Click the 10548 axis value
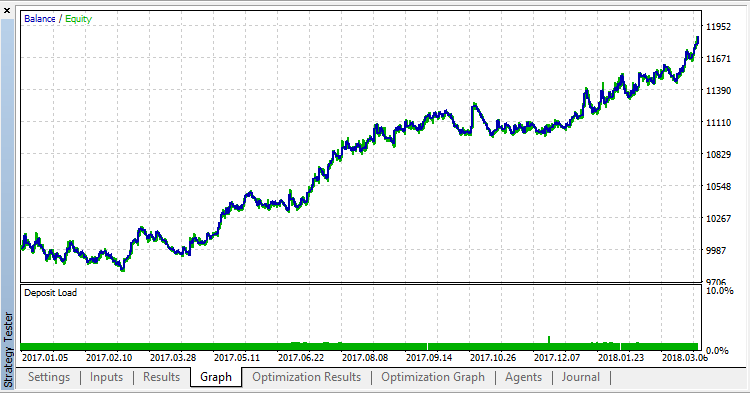The width and height of the screenshot is (750, 394). (718, 186)
